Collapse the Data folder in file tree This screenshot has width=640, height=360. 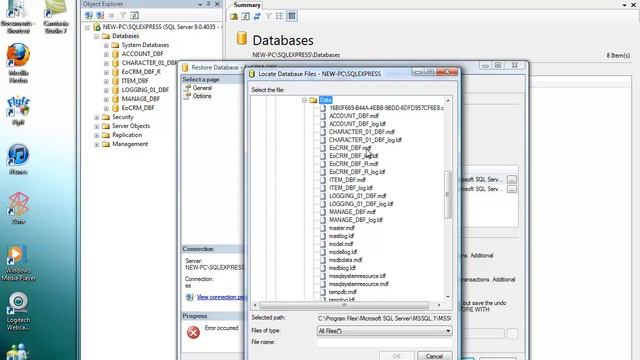tap(304, 100)
